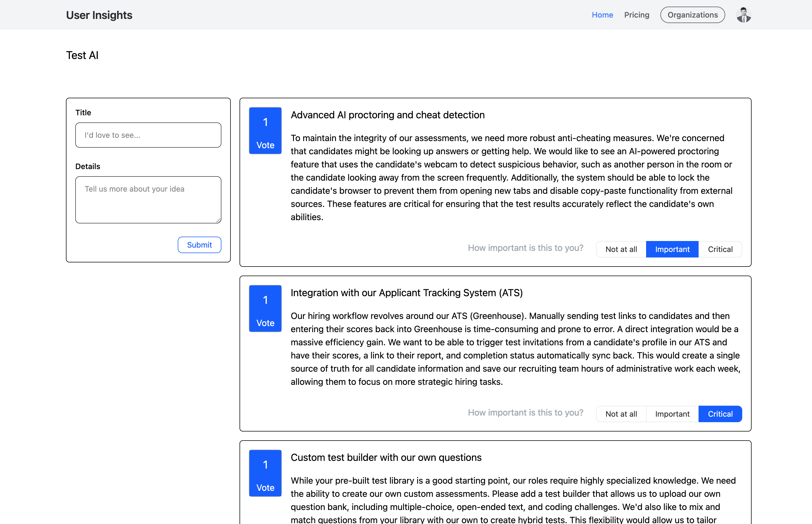The image size is (812, 524).
Task: Select Important for AI proctoring idea
Action: [x=672, y=250]
